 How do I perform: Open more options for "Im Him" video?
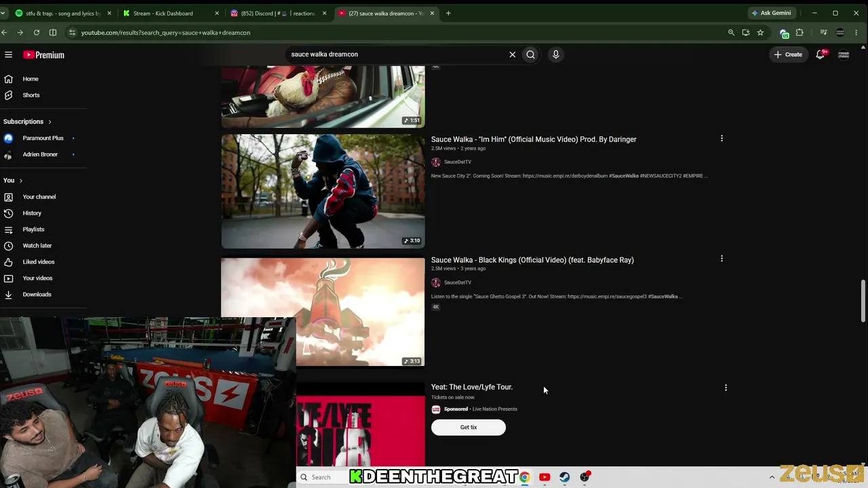coord(722,138)
